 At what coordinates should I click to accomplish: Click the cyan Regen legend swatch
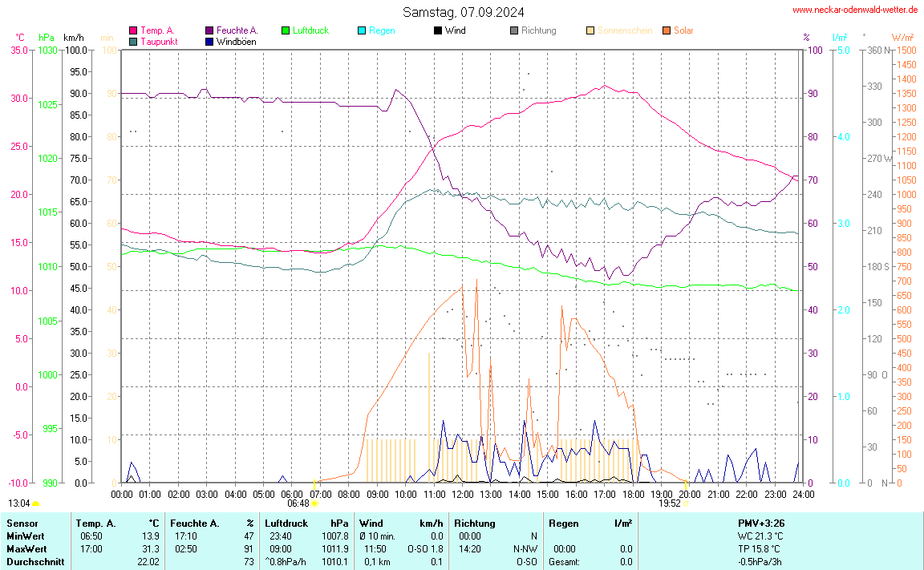click(362, 30)
